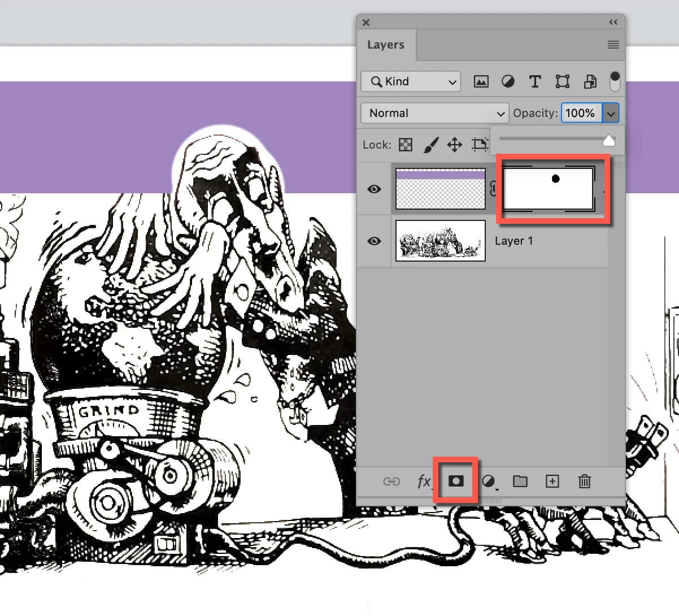Select the layer mask thumbnail
The width and height of the screenshot is (679, 616).
548,189
